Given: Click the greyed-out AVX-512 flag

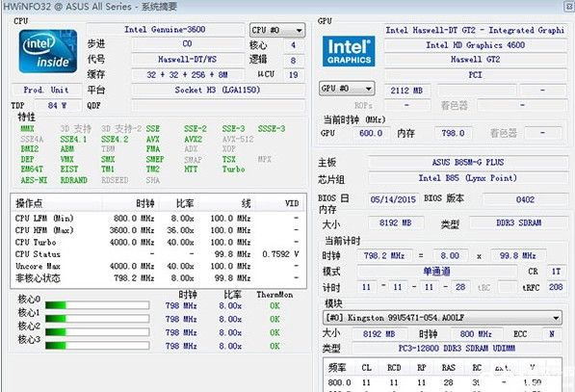Looking at the screenshot, I should [238, 140].
